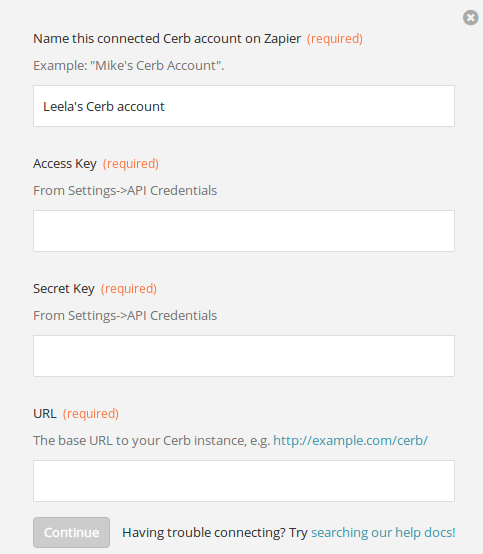Close the Cerb account connection dialog
The image size is (483, 554).
(x=471, y=17)
